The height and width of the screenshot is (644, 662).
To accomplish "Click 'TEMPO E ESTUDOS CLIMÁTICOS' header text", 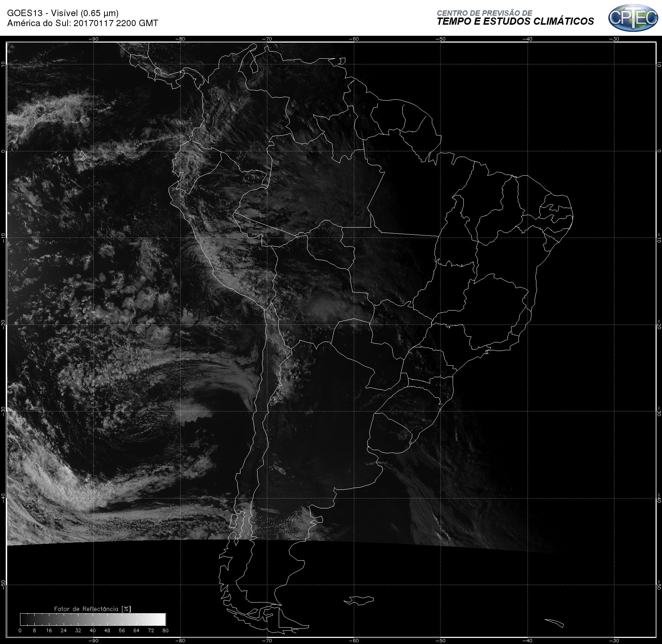I will (x=515, y=21).
